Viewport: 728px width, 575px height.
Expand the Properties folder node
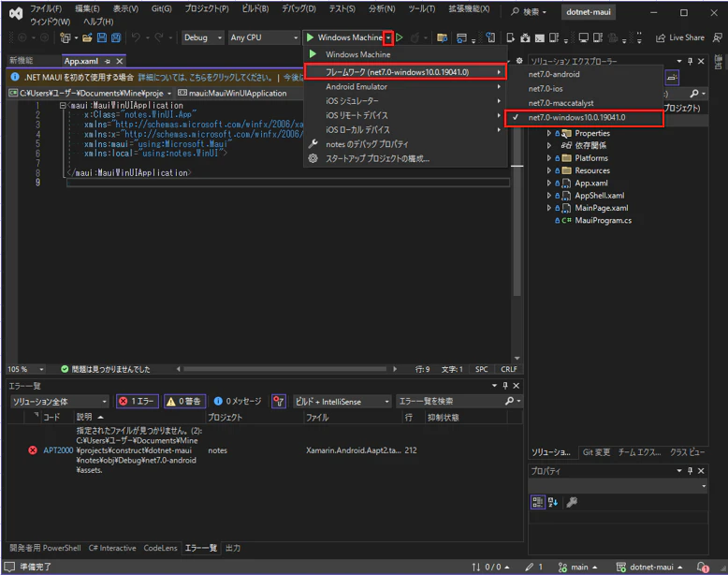(x=549, y=133)
